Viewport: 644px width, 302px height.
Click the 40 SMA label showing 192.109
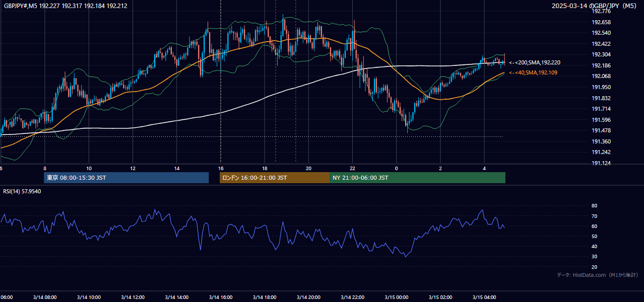(x=533, y=73)
